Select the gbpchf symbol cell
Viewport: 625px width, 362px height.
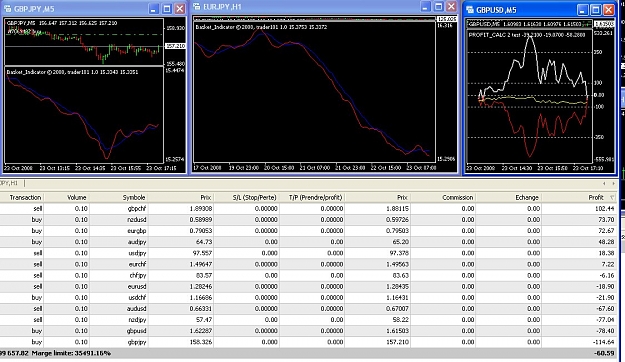pyautogui.click(x=137, y=209)
